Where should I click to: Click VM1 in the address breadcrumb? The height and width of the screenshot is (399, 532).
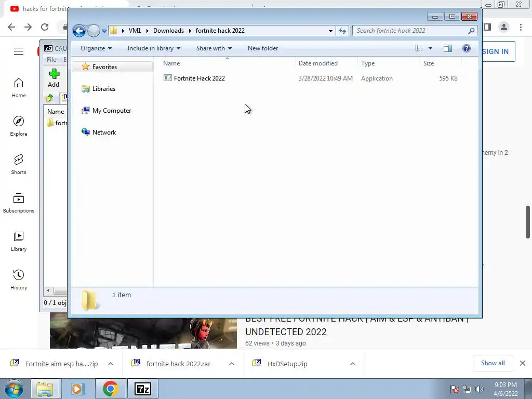click(135, 31)
